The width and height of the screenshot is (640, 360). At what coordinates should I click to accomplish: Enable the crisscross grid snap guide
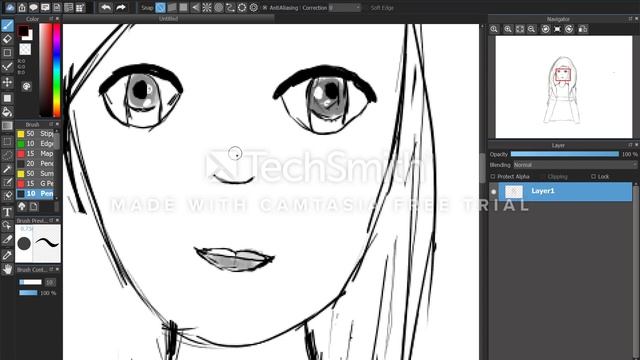pyautogui.click(x=184, y=7)
